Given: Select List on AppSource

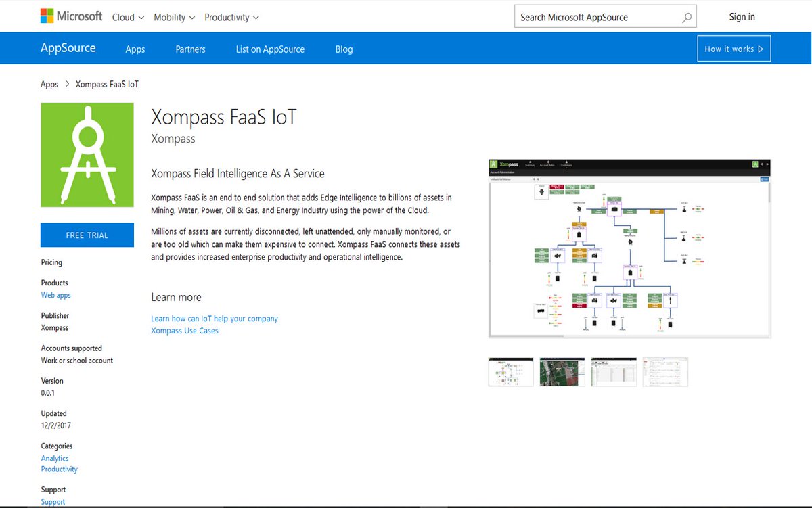Looking at the screenshot, I should click(x=270, y=49).
